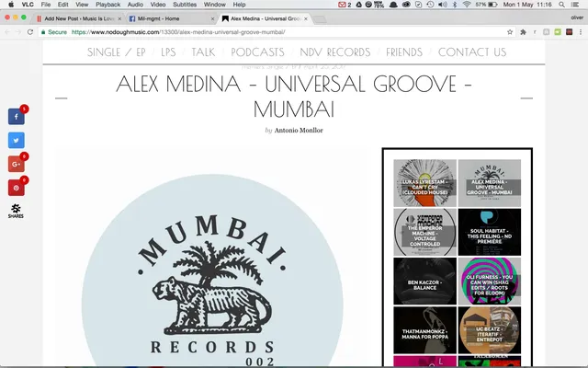Go to LPS section
Image resolution: width=588 pixels, height=368 pixels.
168,52
